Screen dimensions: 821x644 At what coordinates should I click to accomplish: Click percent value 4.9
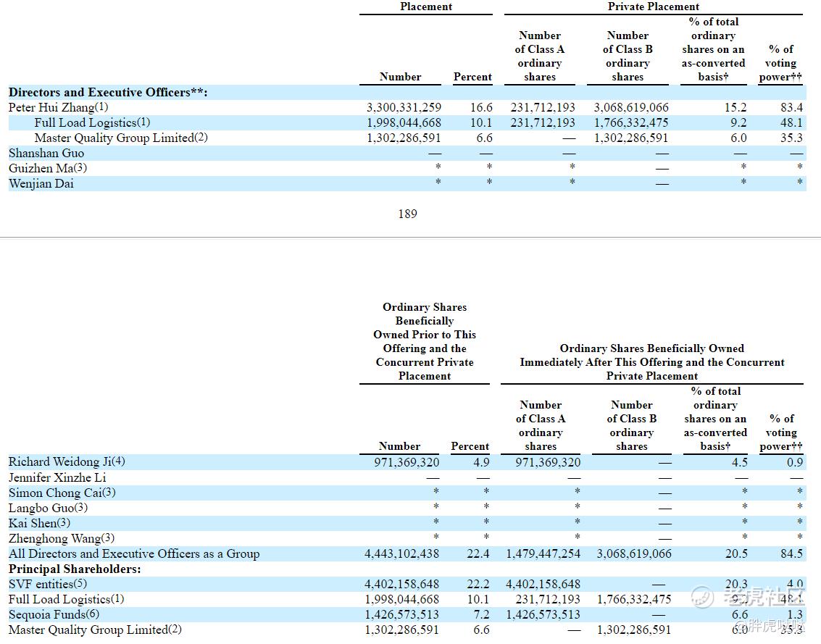(481, 463)
